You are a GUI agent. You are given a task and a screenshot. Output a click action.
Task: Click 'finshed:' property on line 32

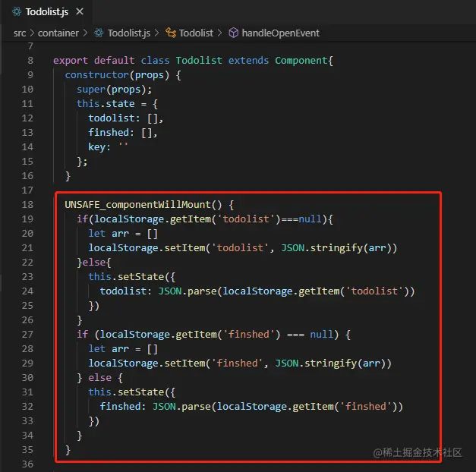123,407
